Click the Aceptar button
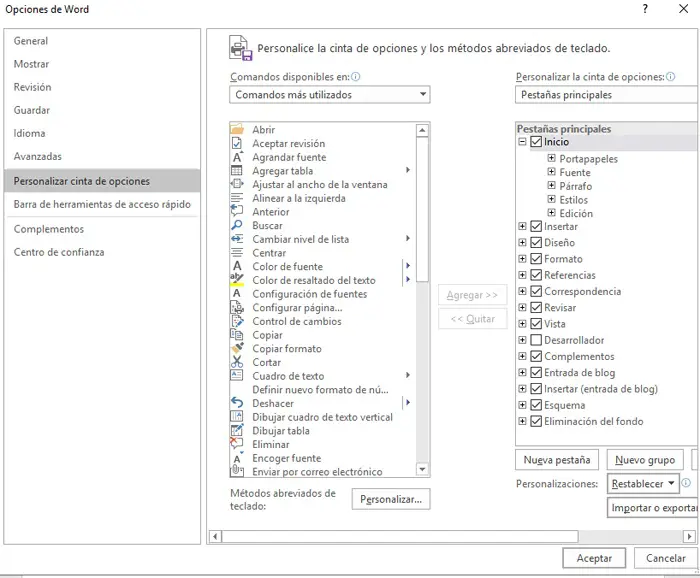 coord(594,558)
